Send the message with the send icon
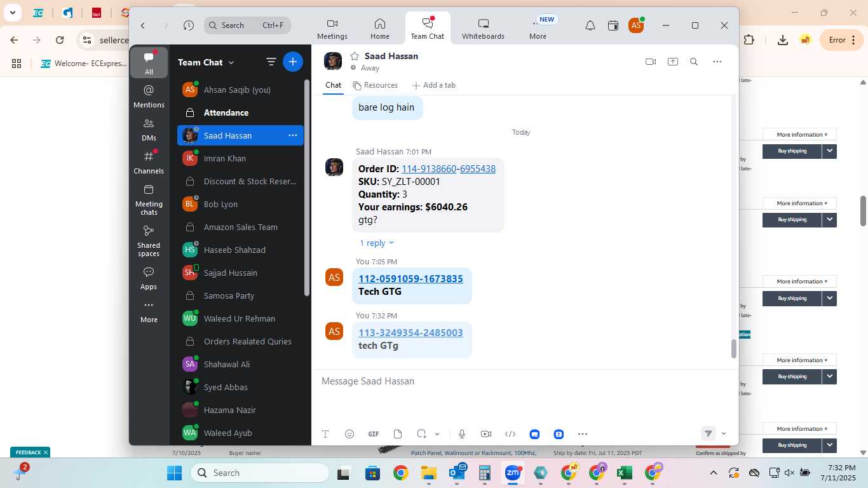Viewport: 868px width, 488px height. (x=708, y=433)
